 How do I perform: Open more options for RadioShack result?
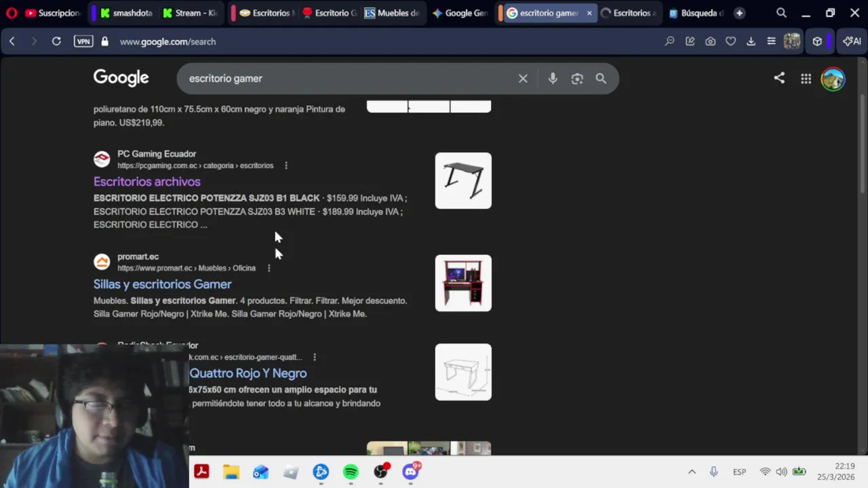coord(314,357)
